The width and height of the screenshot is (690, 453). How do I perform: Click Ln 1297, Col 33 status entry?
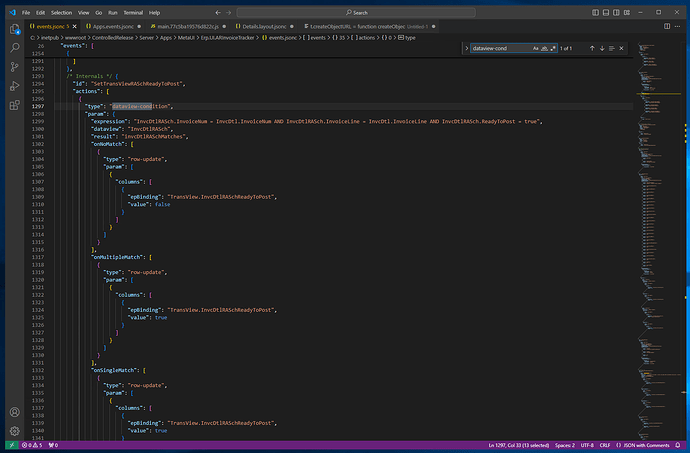point(518,445)
